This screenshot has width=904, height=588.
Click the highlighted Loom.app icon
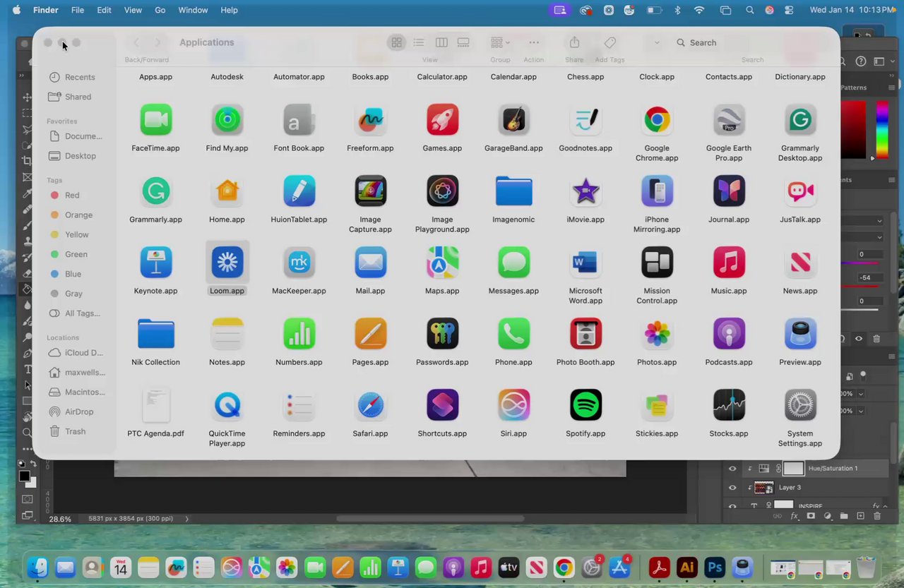227,263
